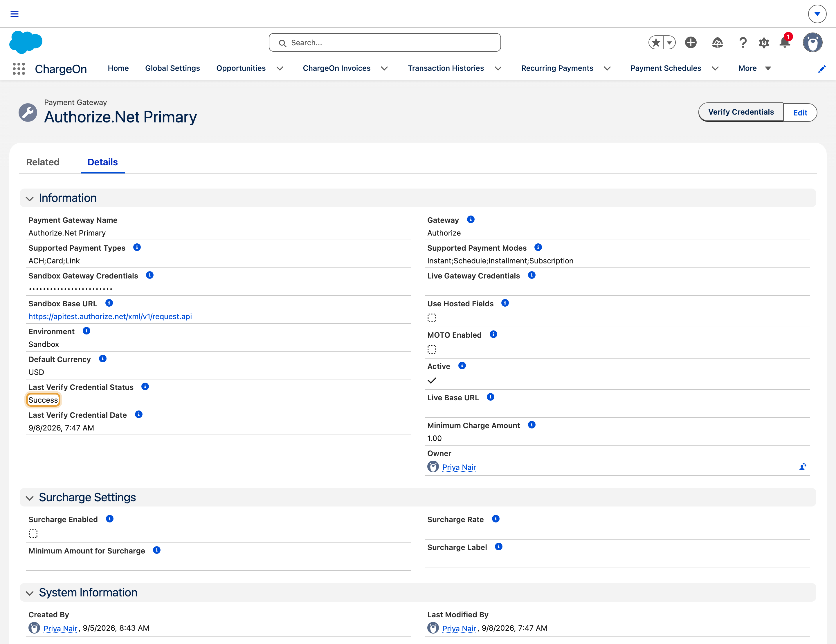The width and height of the screenshot is (836, 644).
Task: Open the Global Settings tab
Action: click(x=173, y=68)
